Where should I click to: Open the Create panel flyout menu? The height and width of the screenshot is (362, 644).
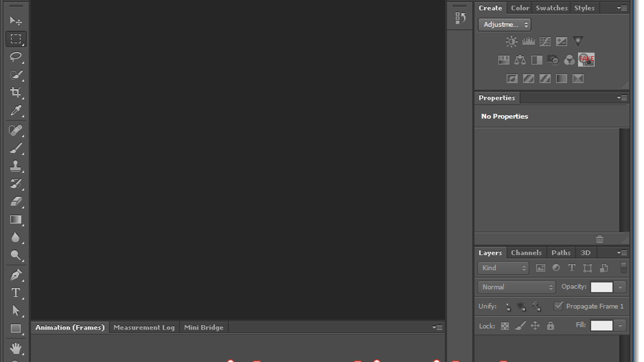coord(622,8)
